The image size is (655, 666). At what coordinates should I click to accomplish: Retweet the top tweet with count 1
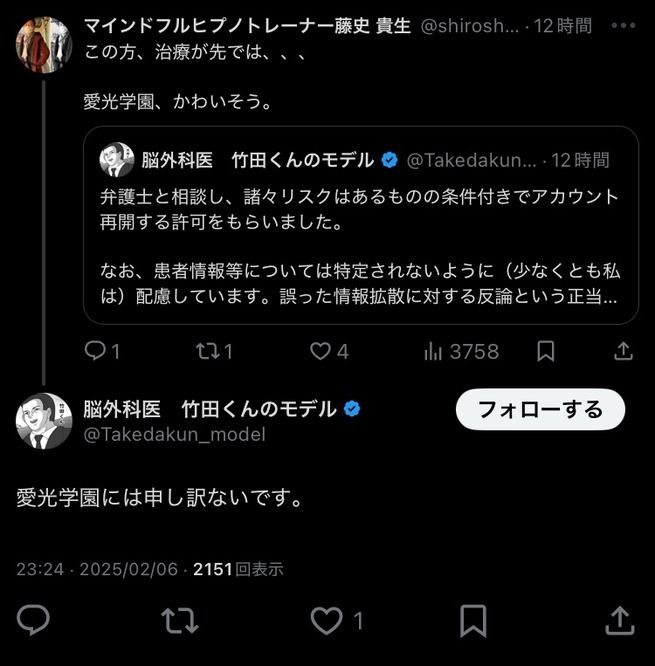tap(207, 351)
